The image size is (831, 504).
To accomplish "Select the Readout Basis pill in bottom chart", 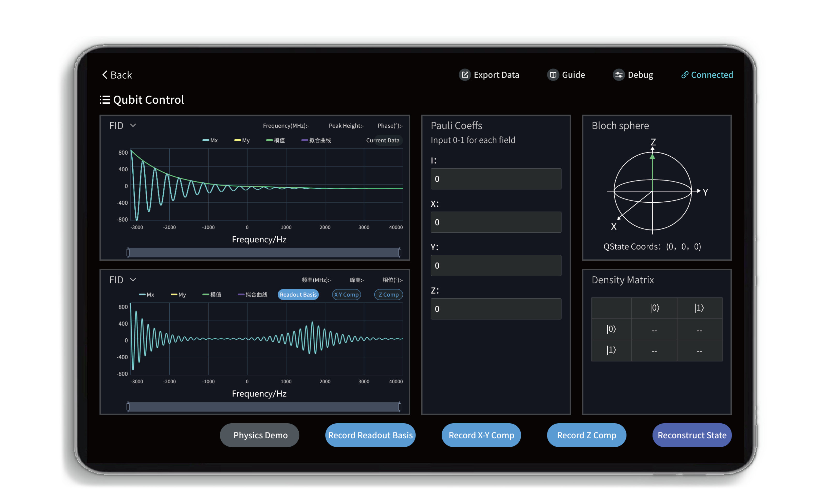I will [298, 295].
